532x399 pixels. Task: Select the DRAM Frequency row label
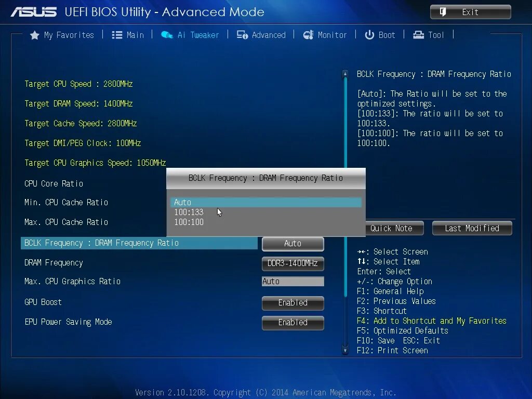click(x=54, y=263)
